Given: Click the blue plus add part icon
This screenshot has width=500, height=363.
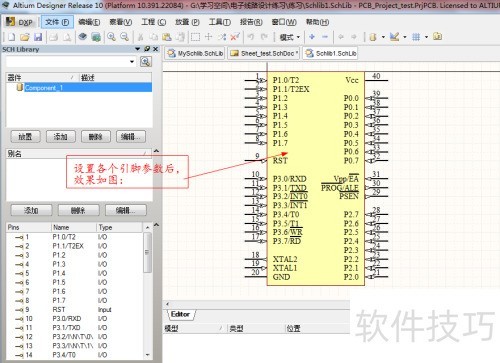Looking at the screenshot, I should (x=312, y=37).
